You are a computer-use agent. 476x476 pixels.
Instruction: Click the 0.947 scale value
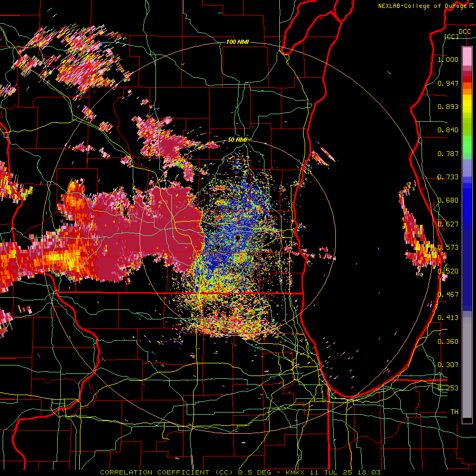click(448, 83)
